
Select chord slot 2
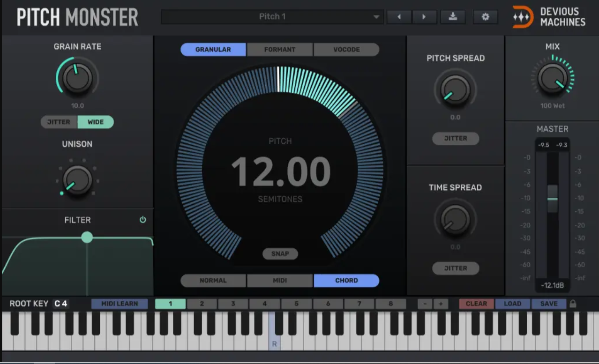pos(202,304)
